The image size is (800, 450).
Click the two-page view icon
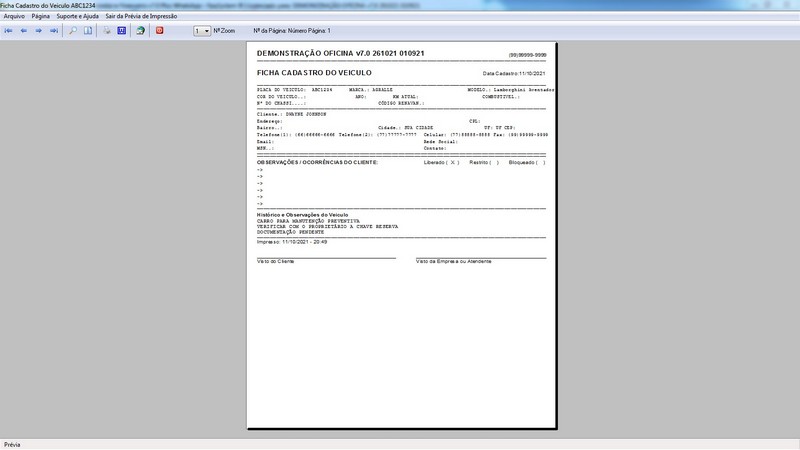(x=88, y=31)
